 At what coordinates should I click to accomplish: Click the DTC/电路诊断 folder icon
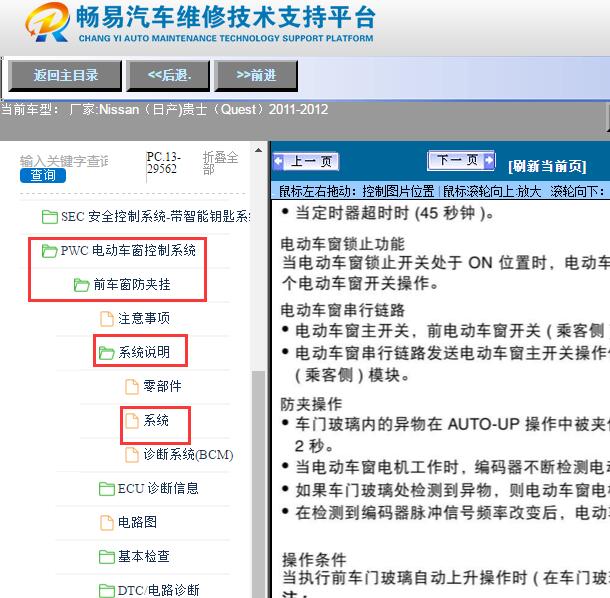(107, 590)
